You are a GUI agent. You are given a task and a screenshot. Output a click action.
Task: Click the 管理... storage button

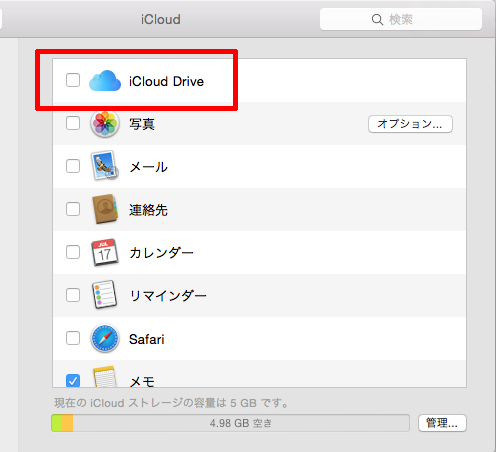[442, 423]
